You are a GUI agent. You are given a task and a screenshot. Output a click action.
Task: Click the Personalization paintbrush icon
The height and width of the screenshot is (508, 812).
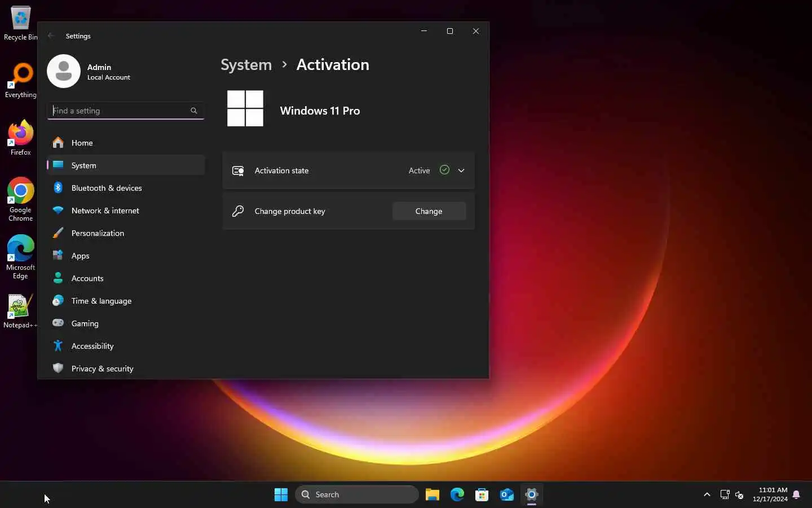(x=58, y=233)
